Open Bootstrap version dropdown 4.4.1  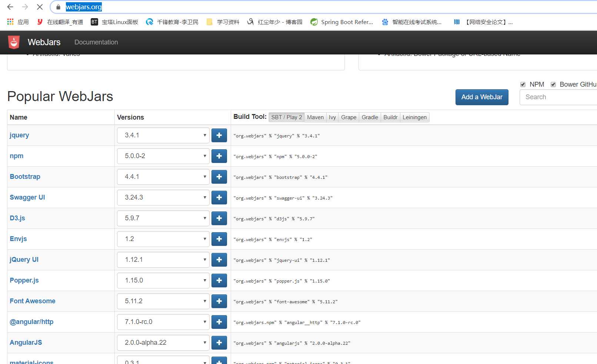[x=163, y=177]
